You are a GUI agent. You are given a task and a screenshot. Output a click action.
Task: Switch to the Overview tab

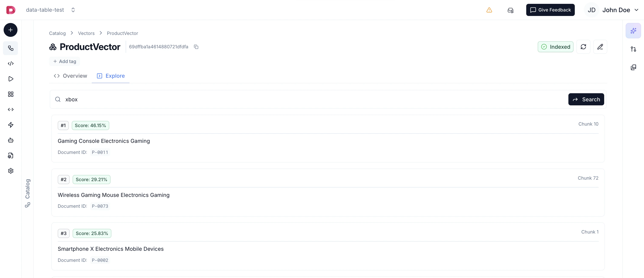point(70,76)
